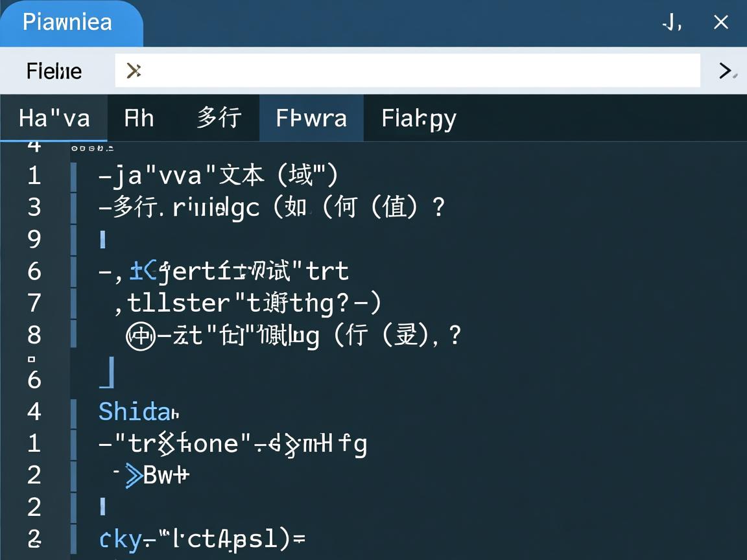The image size is (747, 560).
Task: Click the ja"vva"文本 code line
Action: (218, 176)
